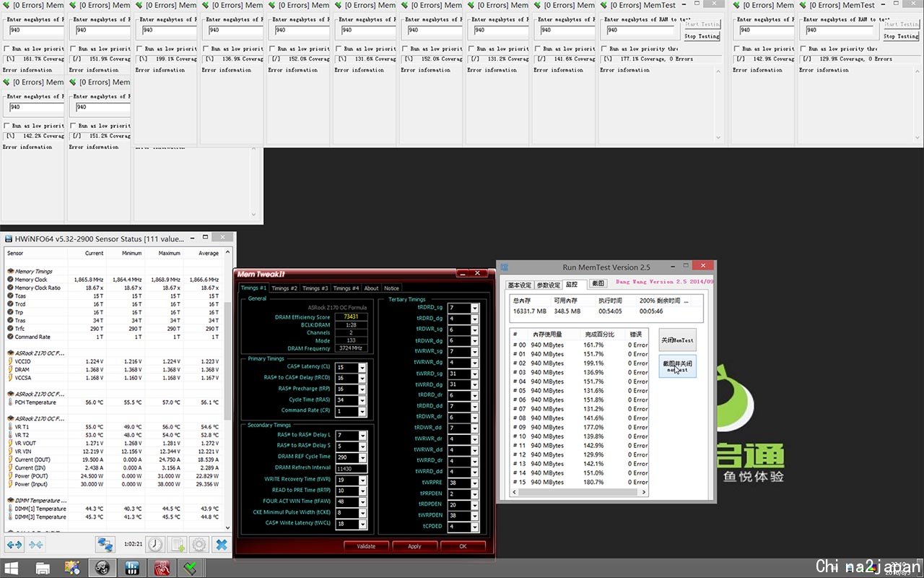The image size is (924, 578).
Task: Open HWiNFO sensor settings gear icon
Action: tap(199, 545)
